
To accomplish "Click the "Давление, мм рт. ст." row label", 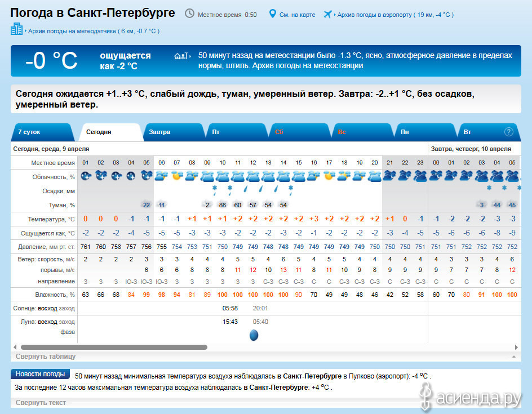I will pyautogui.click(x=46, y=247).
